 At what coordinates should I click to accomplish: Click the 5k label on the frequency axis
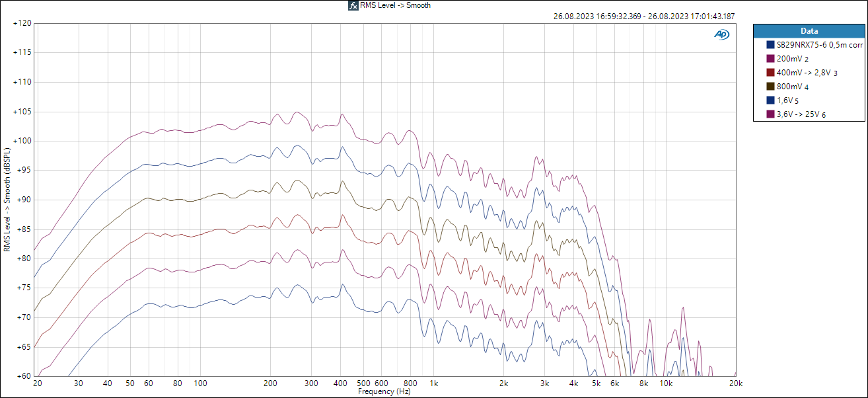point(597,383)
